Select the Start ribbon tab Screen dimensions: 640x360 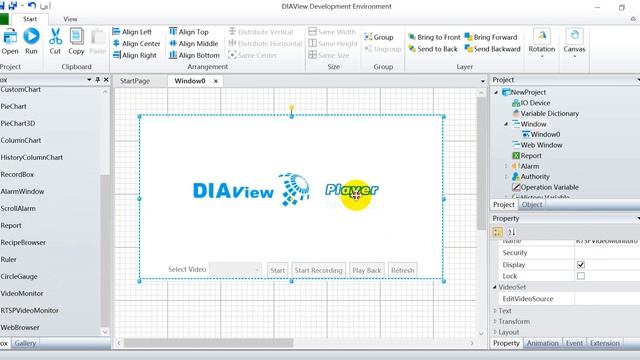pos(30,19)
